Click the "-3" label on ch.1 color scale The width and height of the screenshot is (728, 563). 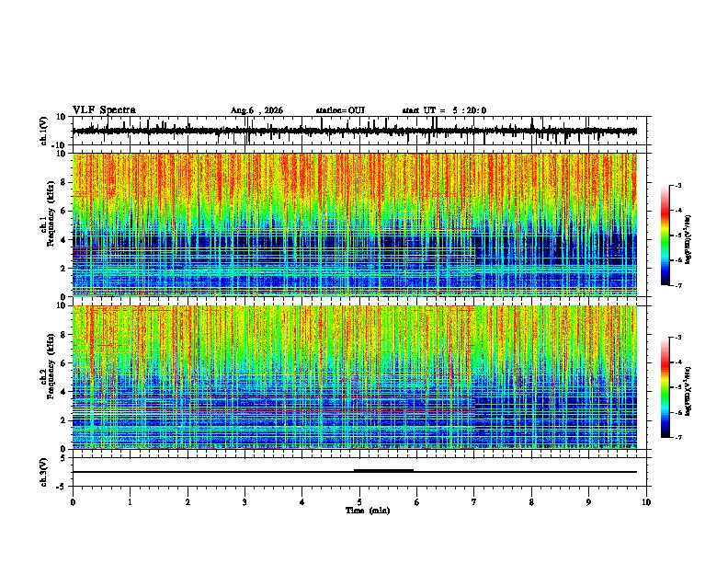(678, 185)
